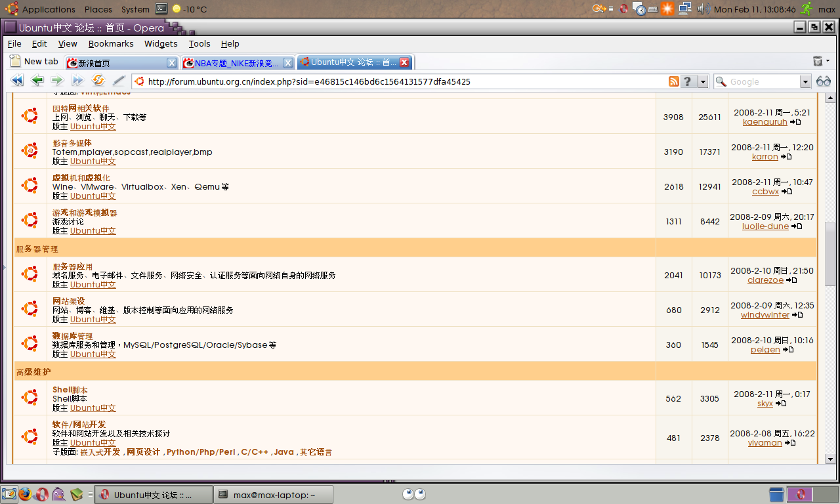Click the orange starburst tray icon
Screen dimensions: 840x504
tap(667, 9)
